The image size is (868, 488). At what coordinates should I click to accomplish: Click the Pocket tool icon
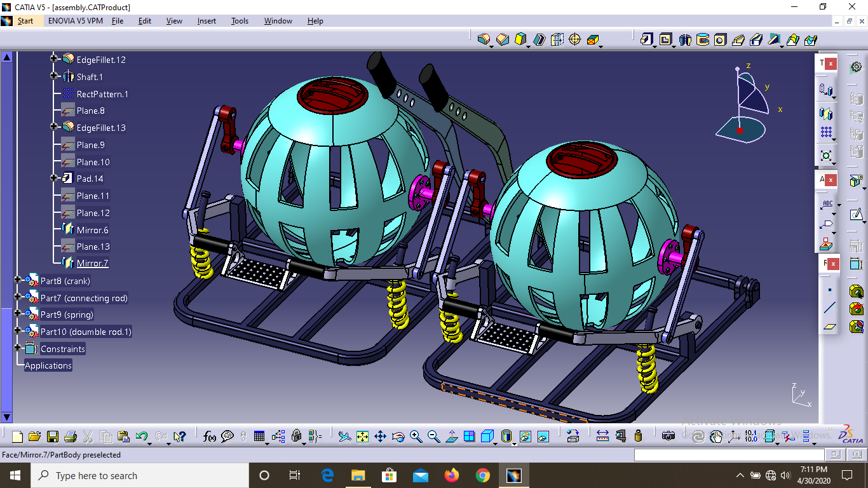click(x=665, y=39)
